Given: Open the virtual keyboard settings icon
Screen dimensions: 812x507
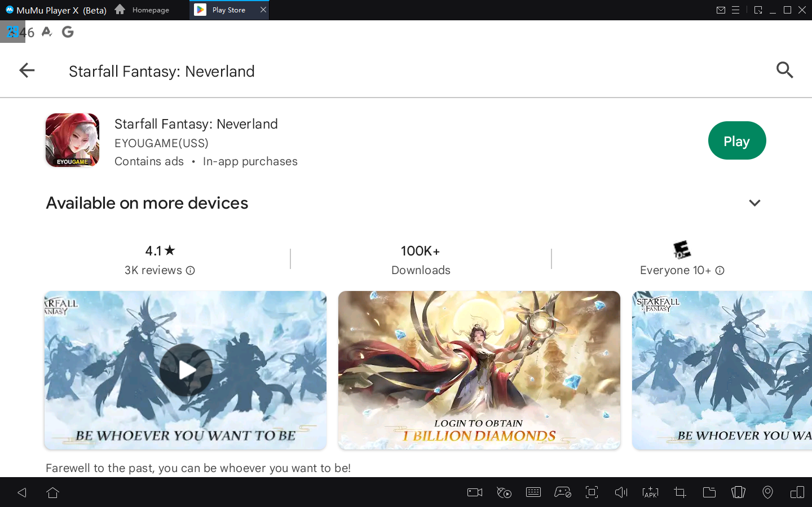Looking at the screenshot, I should coord(533,492).
